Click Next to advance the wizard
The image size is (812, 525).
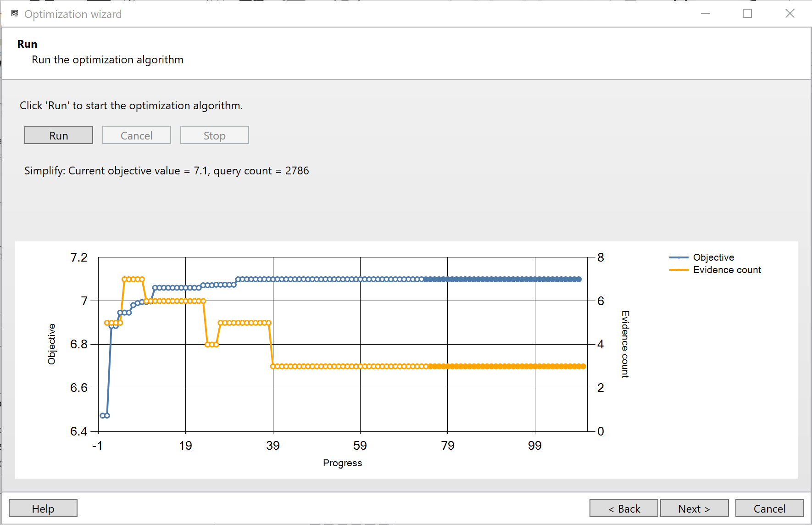[694, 508]
